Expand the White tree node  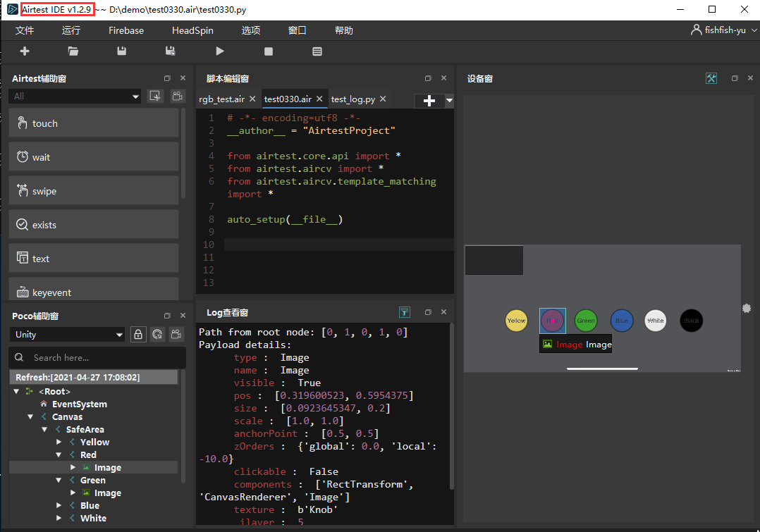tap(59, 518)
